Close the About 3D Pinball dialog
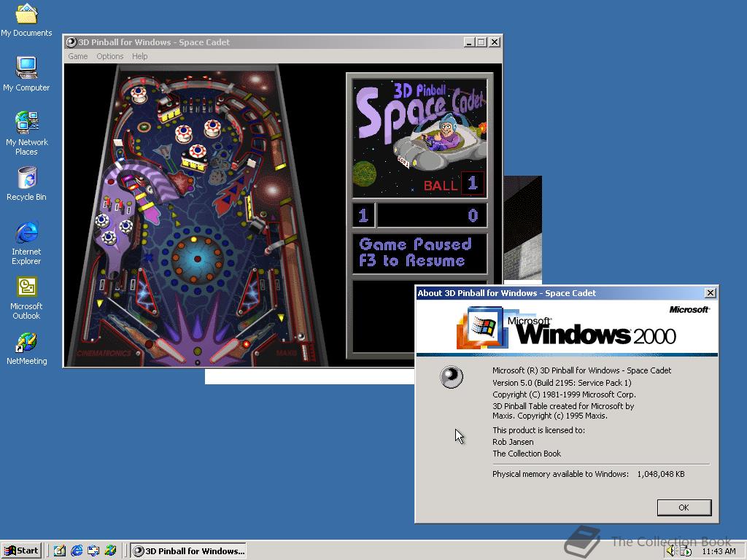 (710, 293)
